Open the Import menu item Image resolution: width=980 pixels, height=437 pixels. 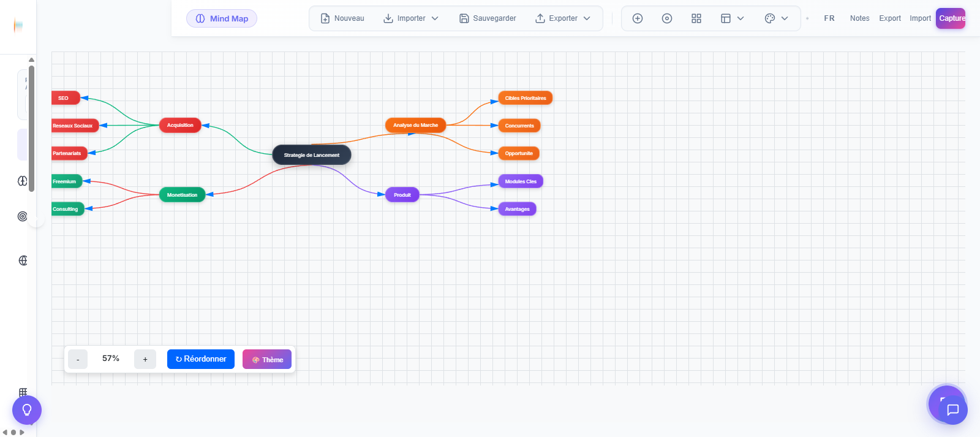(920, 18)
